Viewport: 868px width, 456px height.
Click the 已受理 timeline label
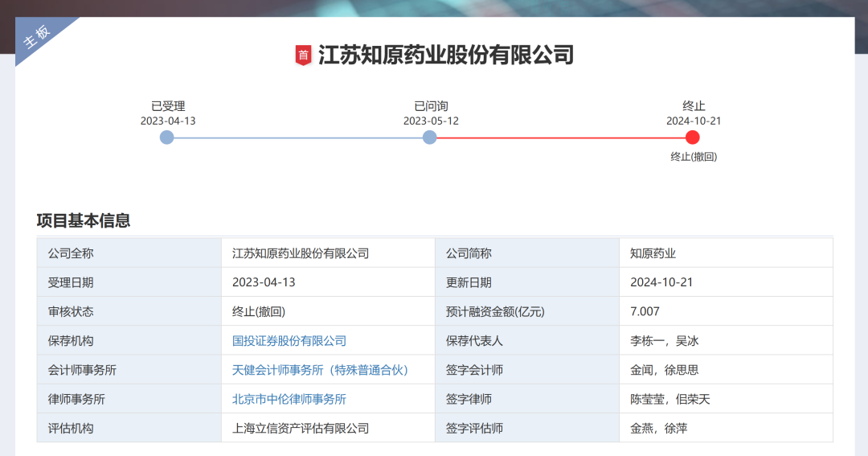coord(168,106)
